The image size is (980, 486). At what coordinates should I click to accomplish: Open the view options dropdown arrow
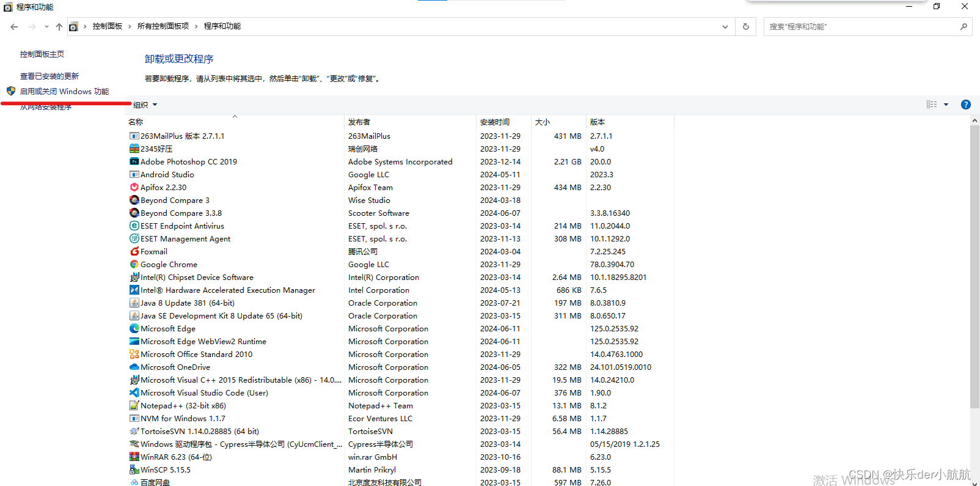click(946, 105)
